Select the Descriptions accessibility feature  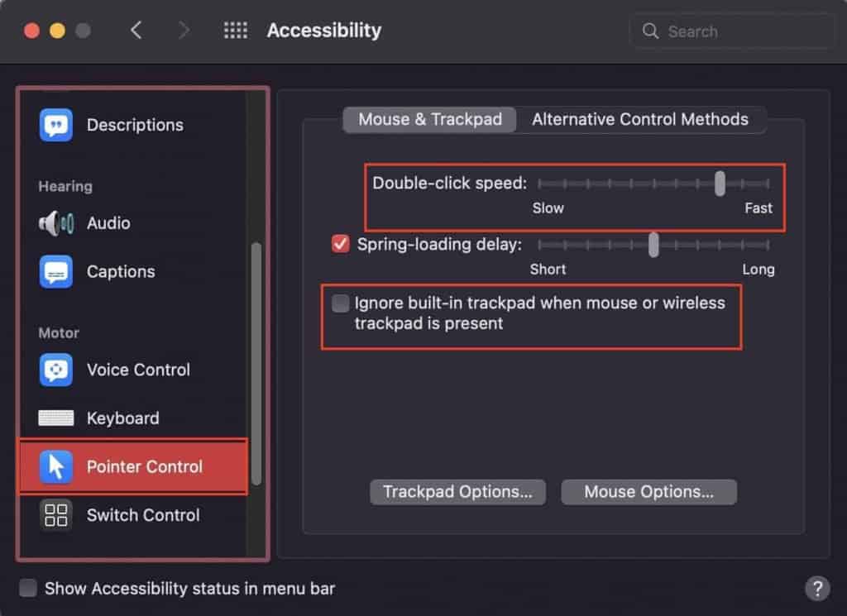coord(135,125)
